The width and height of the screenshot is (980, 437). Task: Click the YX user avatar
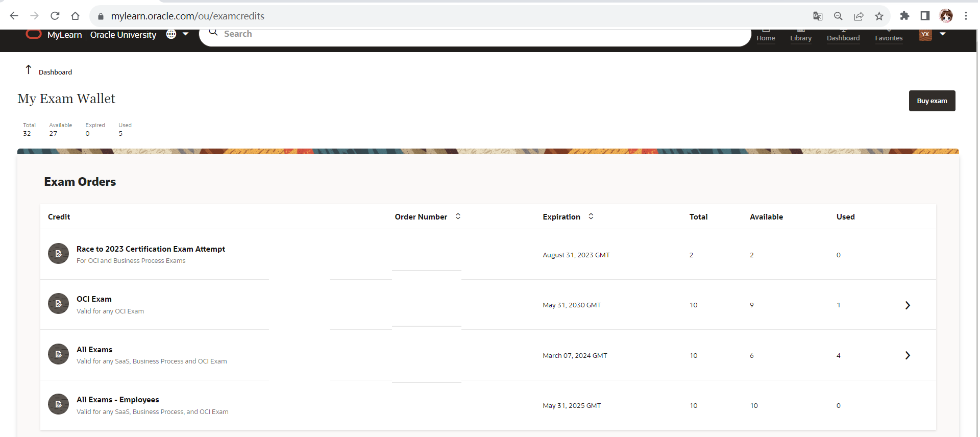tap(925, 35)
